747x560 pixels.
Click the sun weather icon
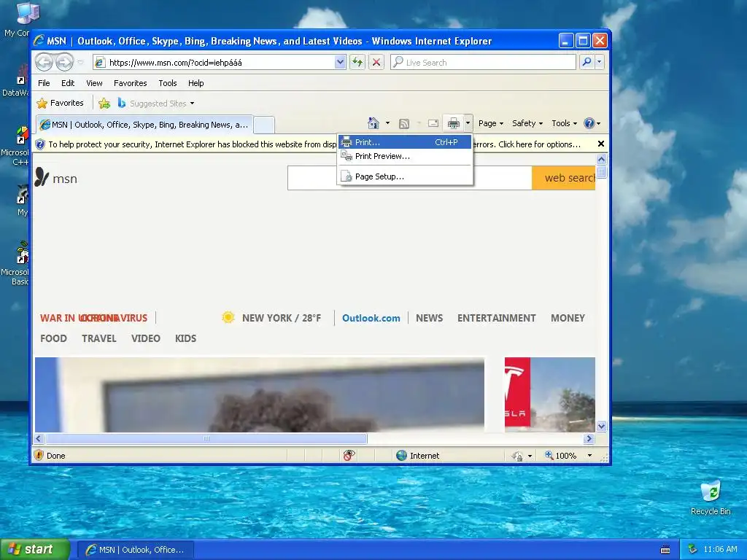(x=228, y=317)
